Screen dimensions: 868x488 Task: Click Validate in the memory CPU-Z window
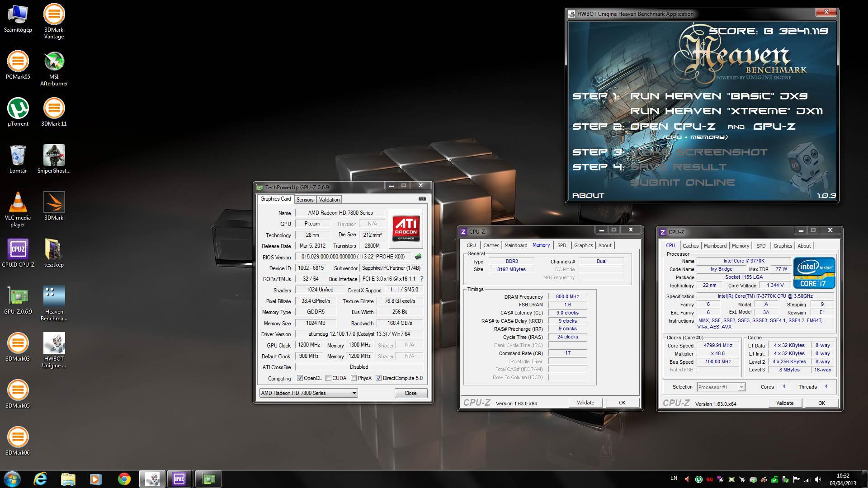point(585,403)
